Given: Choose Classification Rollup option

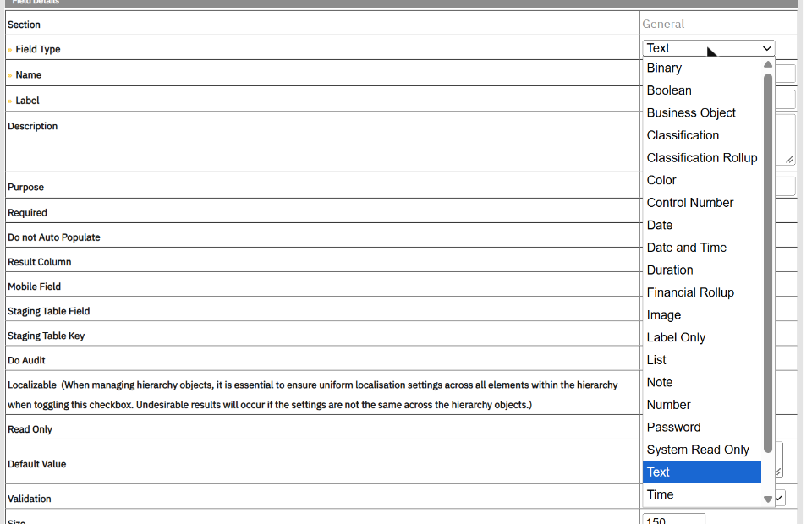Looking at the screenshot, I should point(702,158).
